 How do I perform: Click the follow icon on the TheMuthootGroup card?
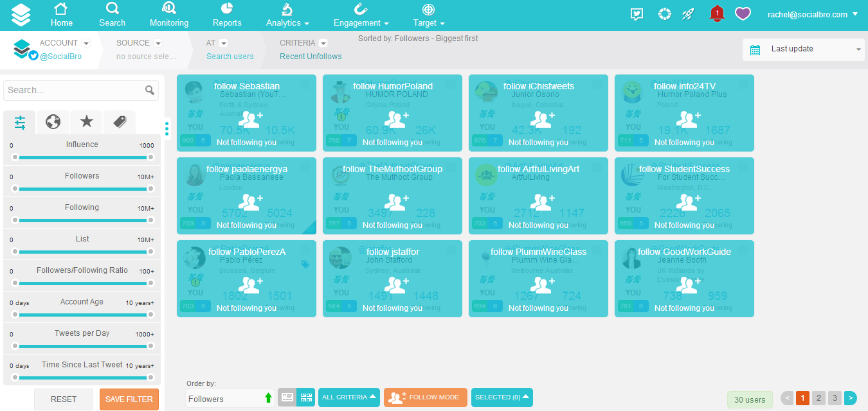coord(397,202)
